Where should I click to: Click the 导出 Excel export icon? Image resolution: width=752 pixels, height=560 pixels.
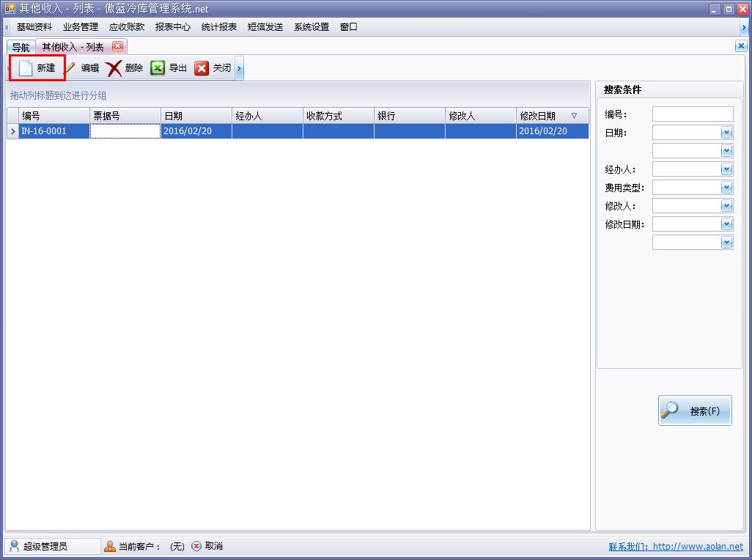coord(158,67)
